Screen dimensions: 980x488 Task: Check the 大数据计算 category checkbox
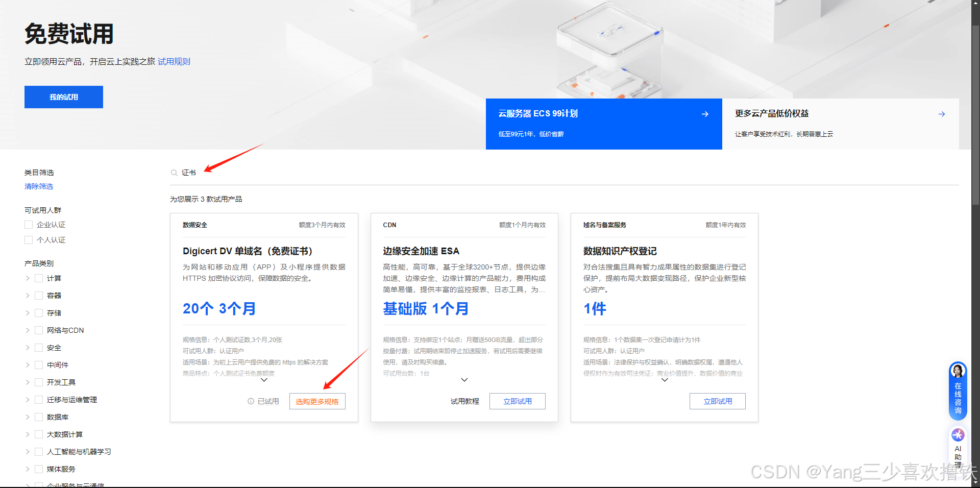pyautogui.click(x=39, y=434)
